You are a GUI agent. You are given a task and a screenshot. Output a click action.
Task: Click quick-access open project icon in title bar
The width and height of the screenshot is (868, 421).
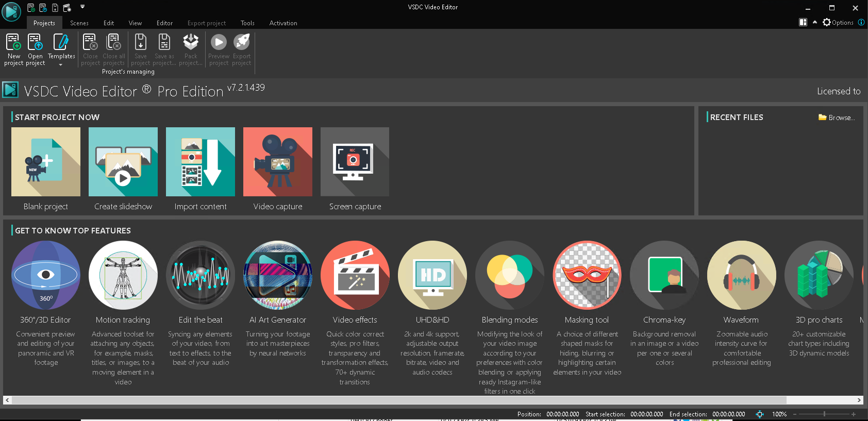click(x=43, y=8)
